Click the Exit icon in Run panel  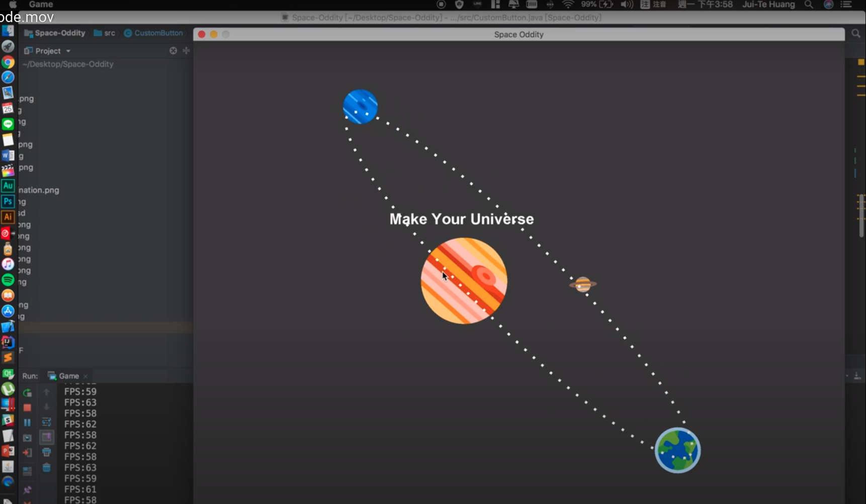point(27,453)
